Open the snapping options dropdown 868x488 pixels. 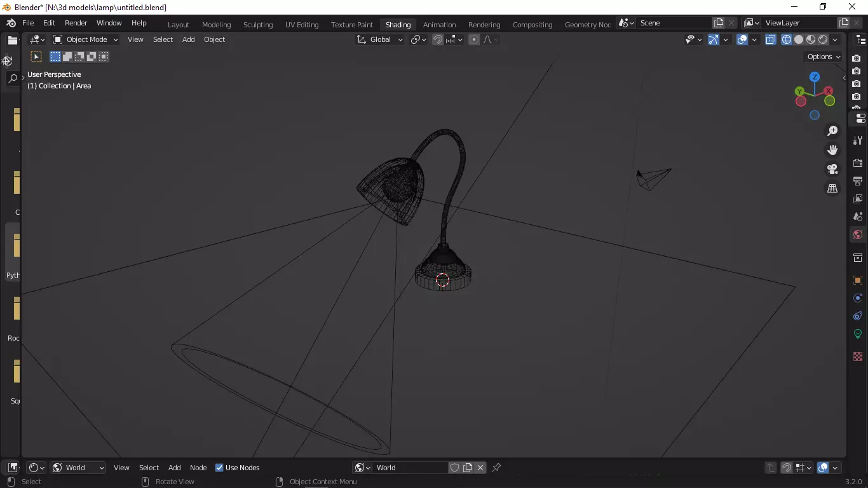pyautogui.click(x=454, y=39)
